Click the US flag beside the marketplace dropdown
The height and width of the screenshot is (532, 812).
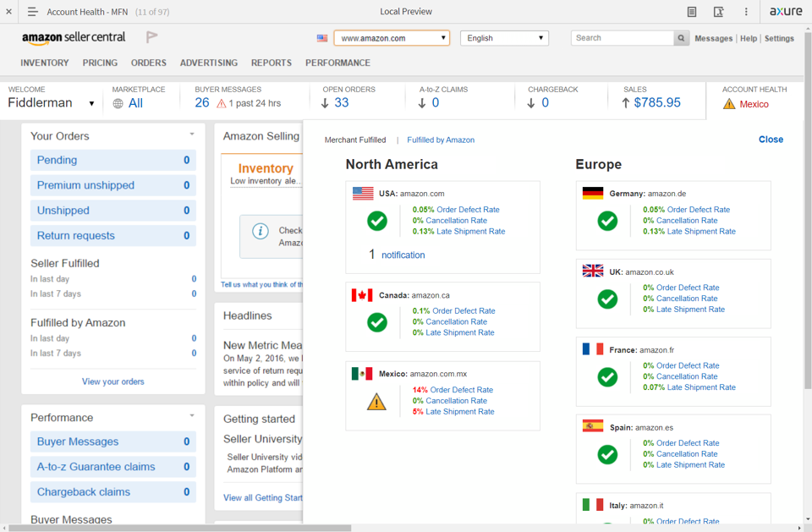[322, 38]
